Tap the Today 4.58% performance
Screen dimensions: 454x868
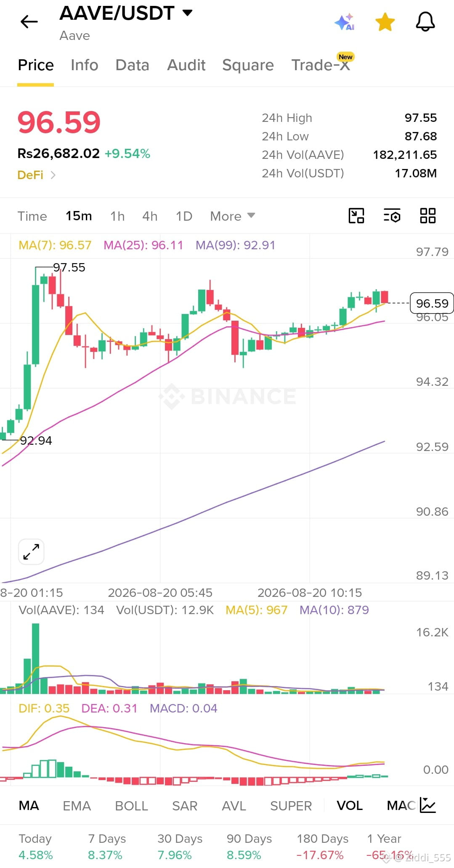(x=36, y=847)
